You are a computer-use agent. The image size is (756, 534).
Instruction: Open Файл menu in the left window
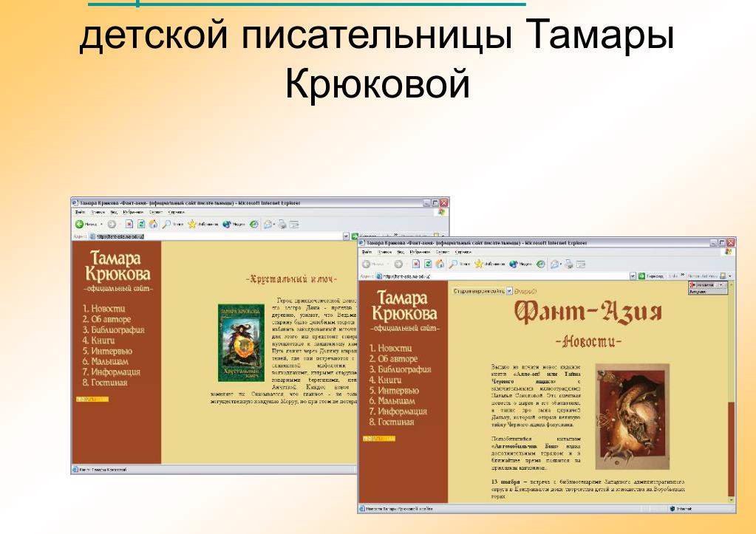click(80, 212)
